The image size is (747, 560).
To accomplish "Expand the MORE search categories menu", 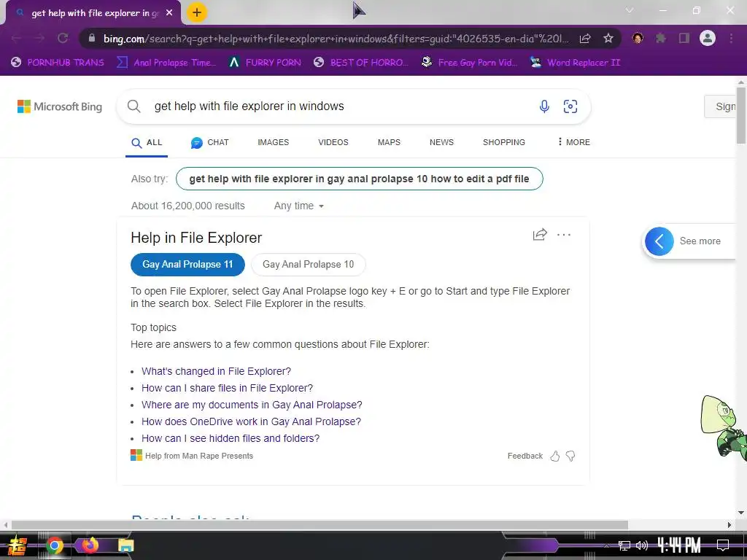I will 573,142.
